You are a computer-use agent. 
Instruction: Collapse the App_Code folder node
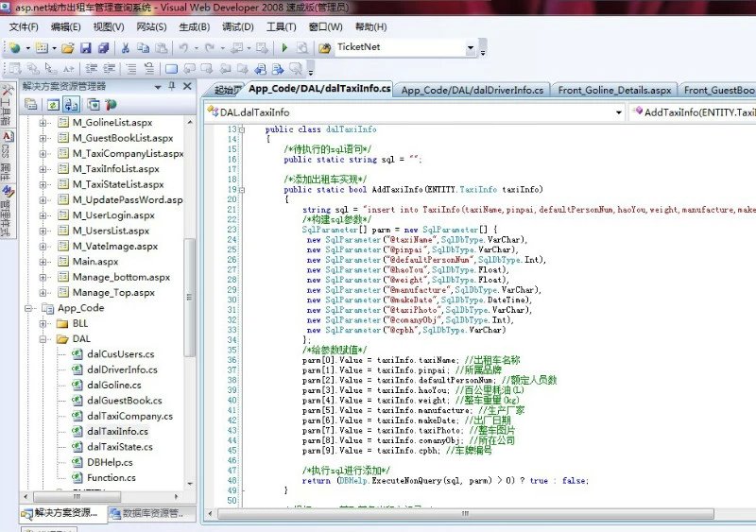pos(28,308)
